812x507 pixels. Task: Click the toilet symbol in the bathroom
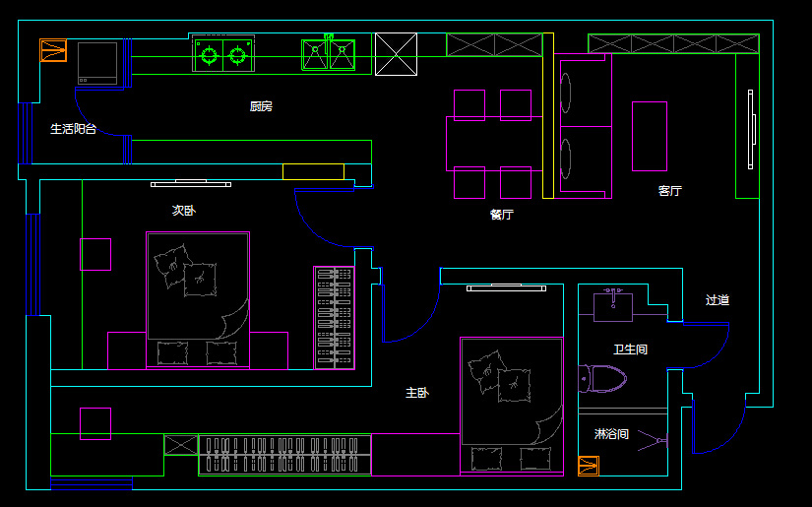[x=604, y=378]
